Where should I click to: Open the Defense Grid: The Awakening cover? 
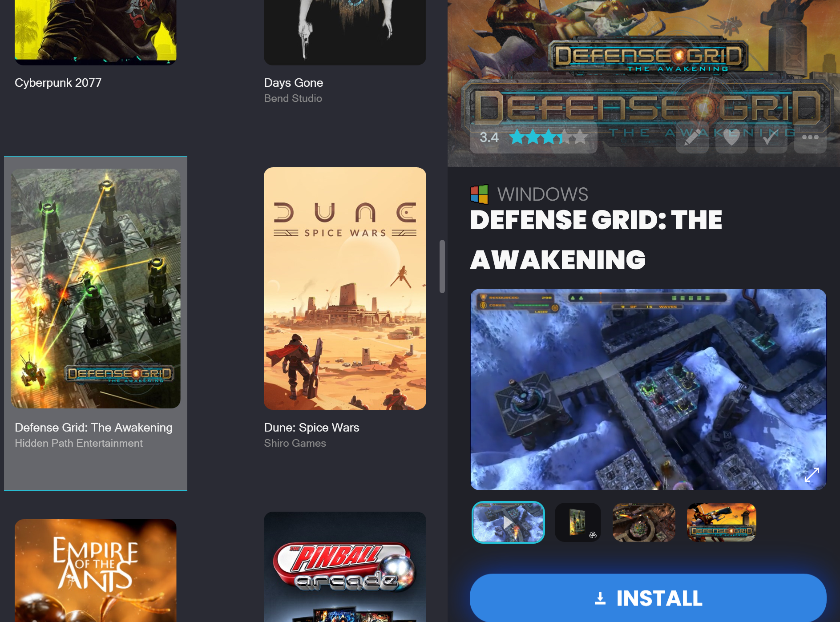tap(96, 288)
